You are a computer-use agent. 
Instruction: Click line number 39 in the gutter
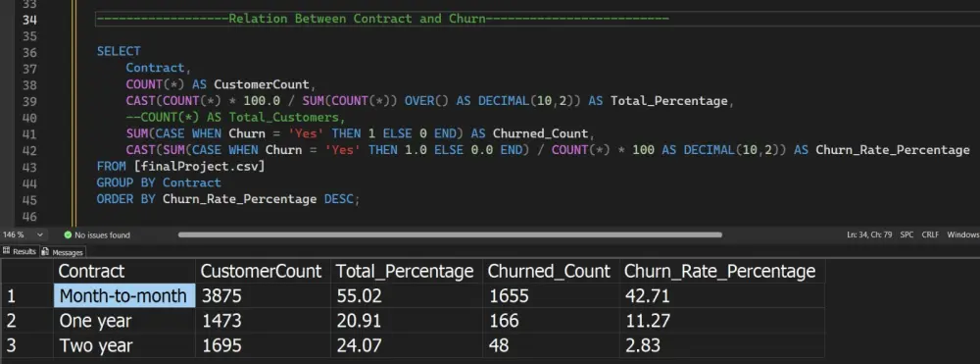[x=29, y=101]
